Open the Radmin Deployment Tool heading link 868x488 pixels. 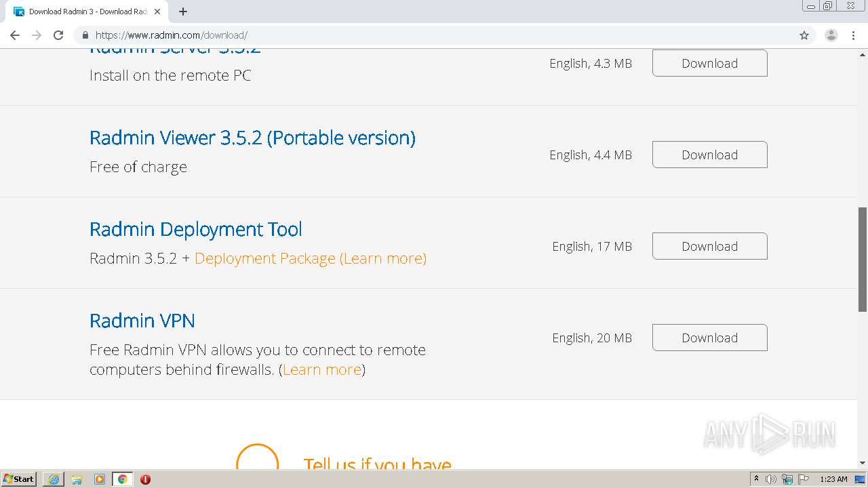196,229
